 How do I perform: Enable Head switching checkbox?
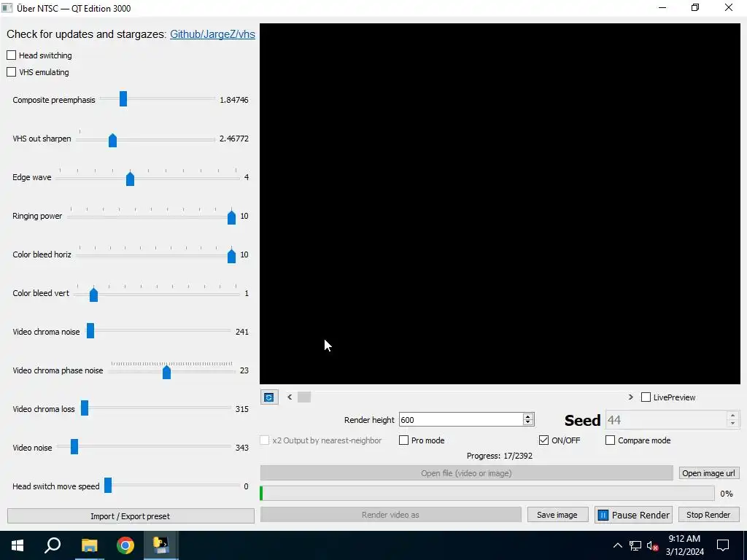tap(12, 55)
